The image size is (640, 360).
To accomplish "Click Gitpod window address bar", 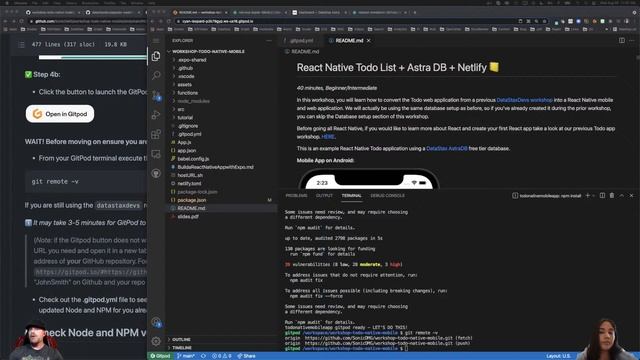I will pyautogui.click(x=347, y=21).
